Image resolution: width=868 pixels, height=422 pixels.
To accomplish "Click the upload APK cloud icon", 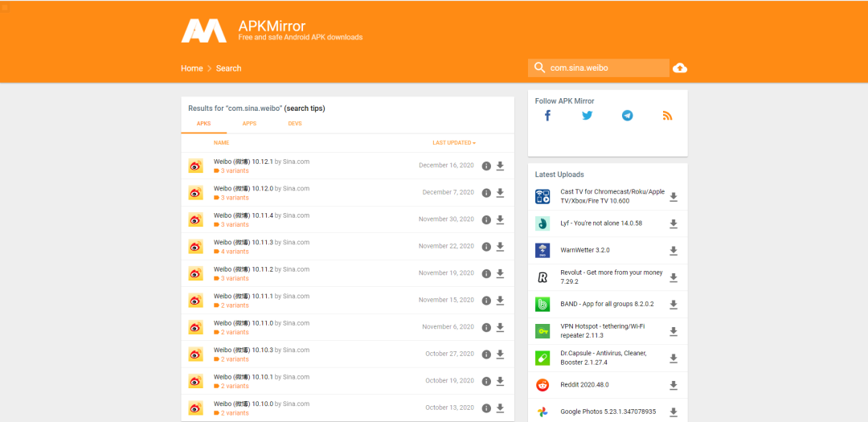I will 680,68.
